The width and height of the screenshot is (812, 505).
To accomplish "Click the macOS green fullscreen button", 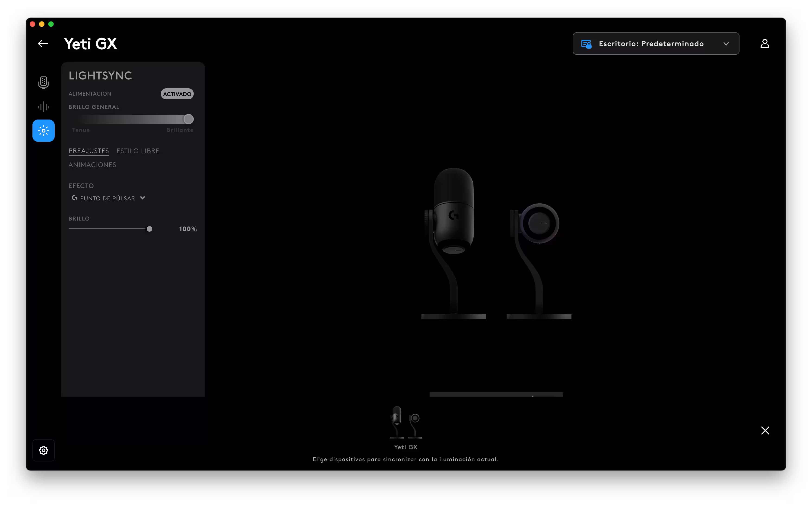I will 51,24.
